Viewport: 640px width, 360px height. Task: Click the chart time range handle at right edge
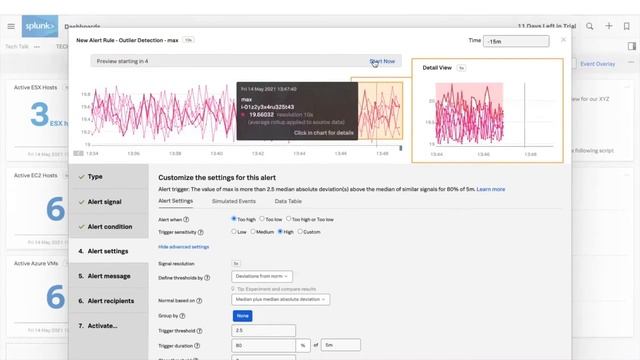click(x=400, y=148)
